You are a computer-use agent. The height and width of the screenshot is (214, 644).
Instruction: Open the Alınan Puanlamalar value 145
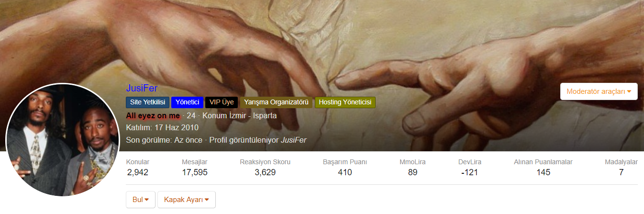543,172
